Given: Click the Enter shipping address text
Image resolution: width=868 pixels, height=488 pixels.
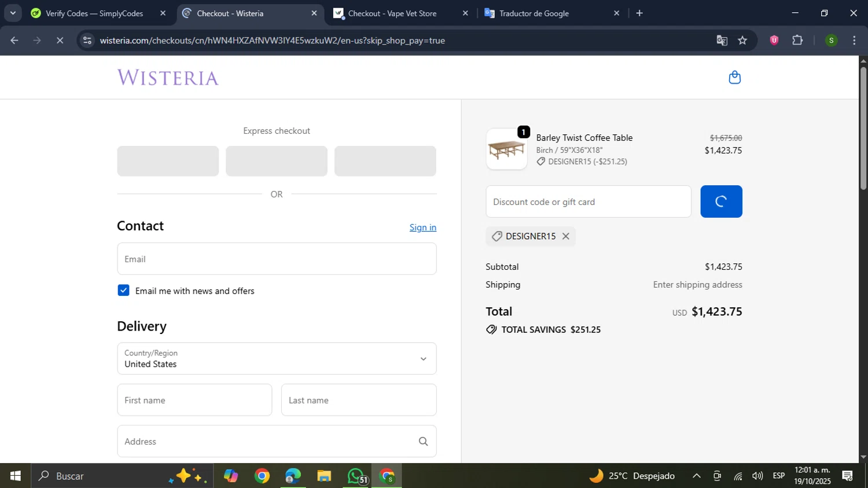Looking at the screenshot, I should (698, 284).
